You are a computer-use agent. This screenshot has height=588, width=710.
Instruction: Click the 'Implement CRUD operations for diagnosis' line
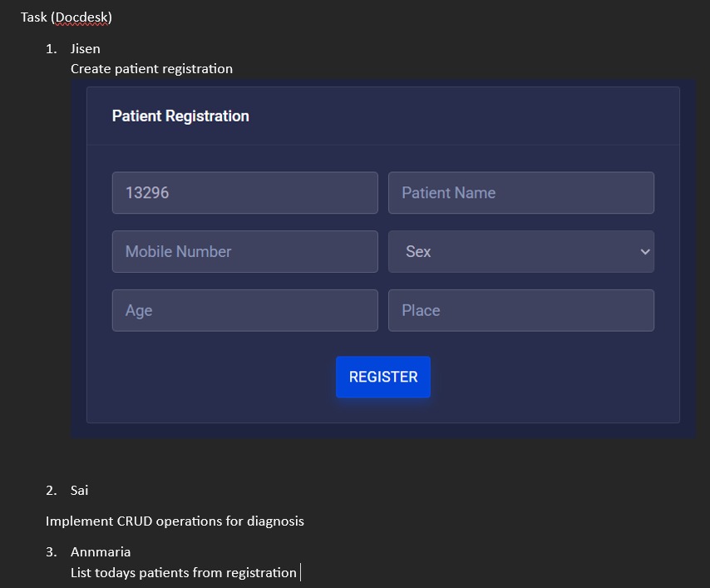click(x=175, y=521)
